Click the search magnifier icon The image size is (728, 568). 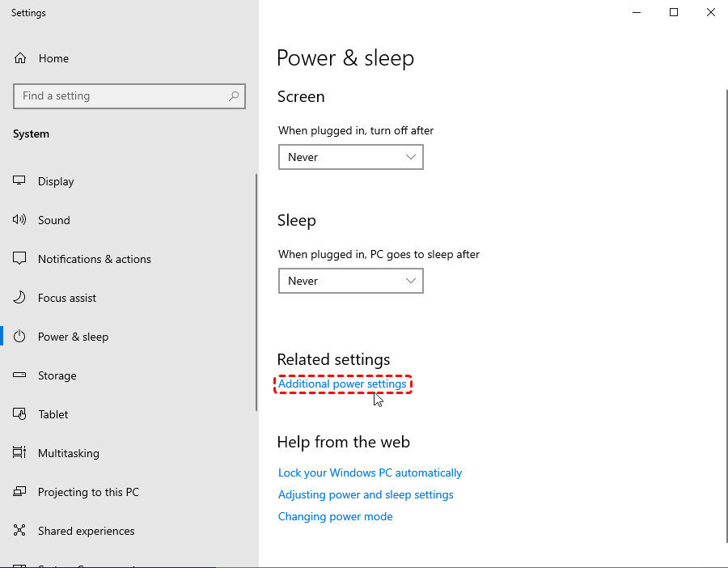(234, 96)
